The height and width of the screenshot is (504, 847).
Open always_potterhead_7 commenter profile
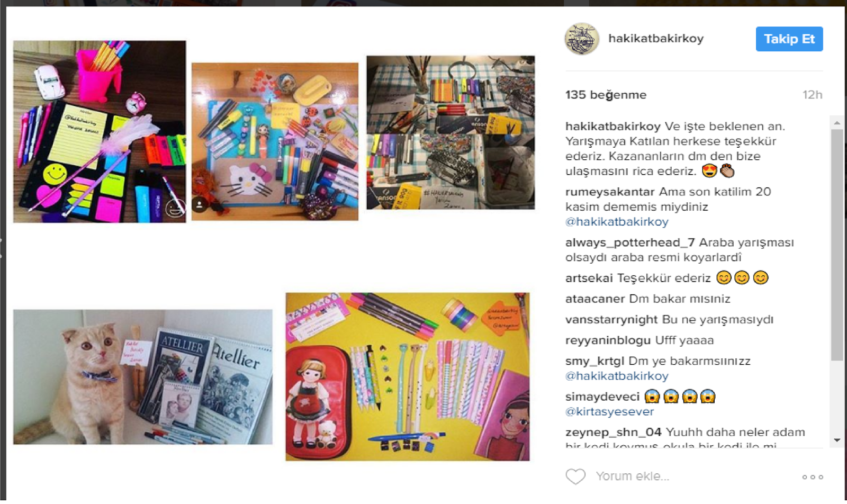[x=630, y=242]
